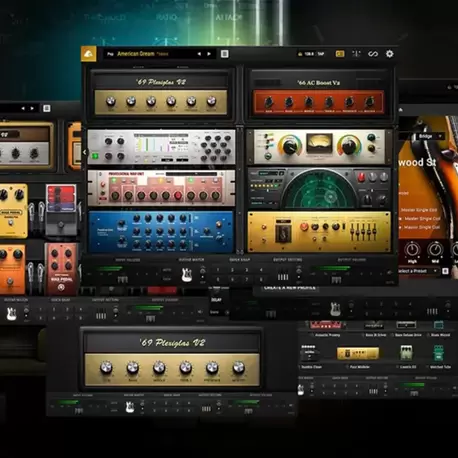Click the 120.0 BPM tempo field

pos(309,54)
